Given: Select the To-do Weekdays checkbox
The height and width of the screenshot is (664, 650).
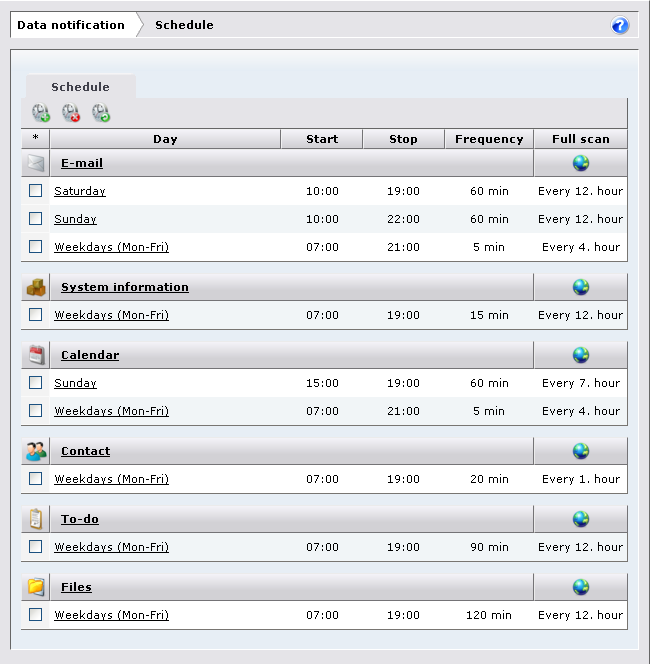Looking at the screenshot, I should tap(36, 547).
